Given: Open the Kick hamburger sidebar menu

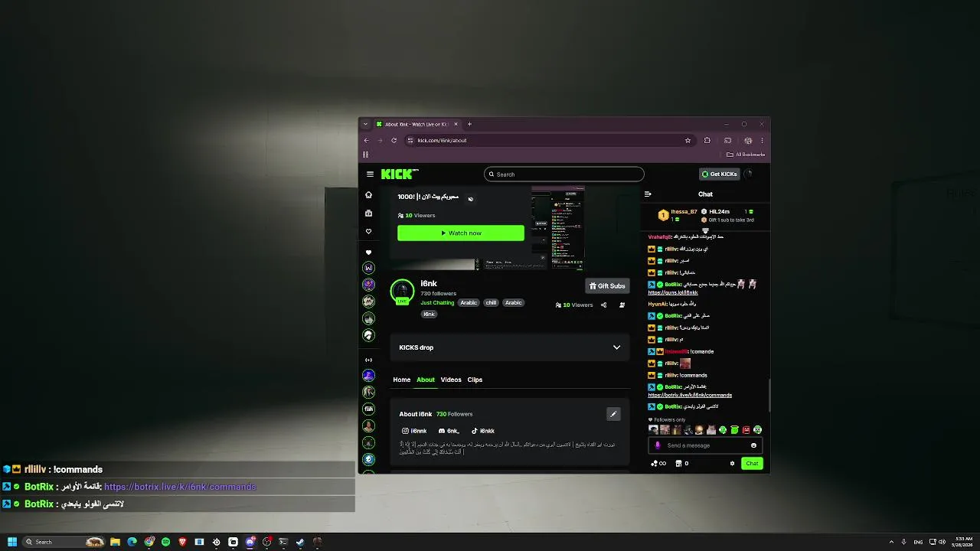Looking at the screenshot, I should point(370,174).
